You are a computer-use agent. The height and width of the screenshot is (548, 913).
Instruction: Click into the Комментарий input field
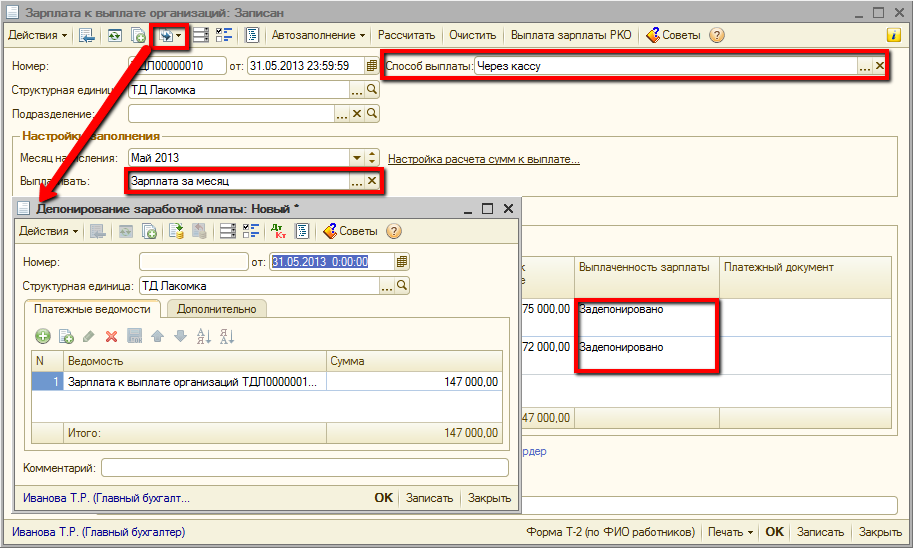click(x=304, y=468)
